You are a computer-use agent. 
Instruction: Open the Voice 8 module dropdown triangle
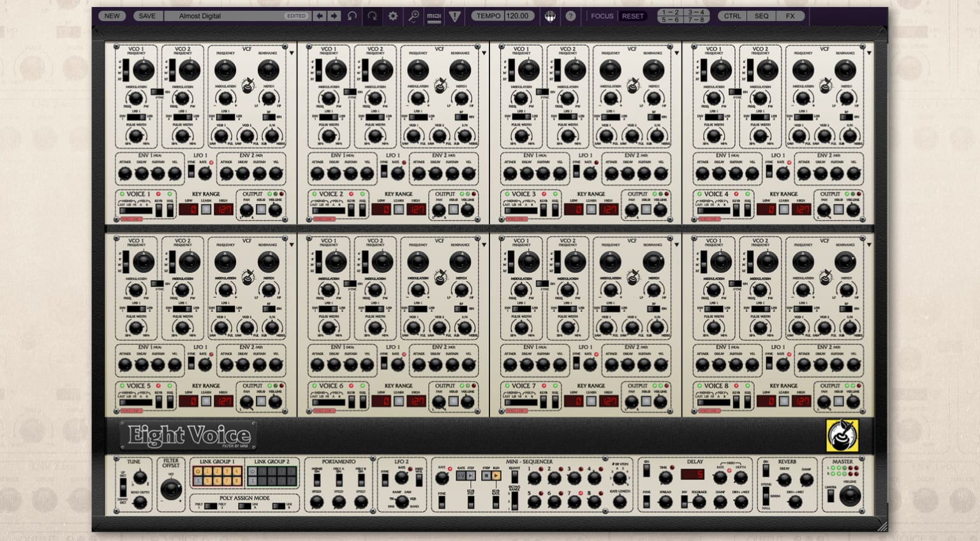pos(869,245)
